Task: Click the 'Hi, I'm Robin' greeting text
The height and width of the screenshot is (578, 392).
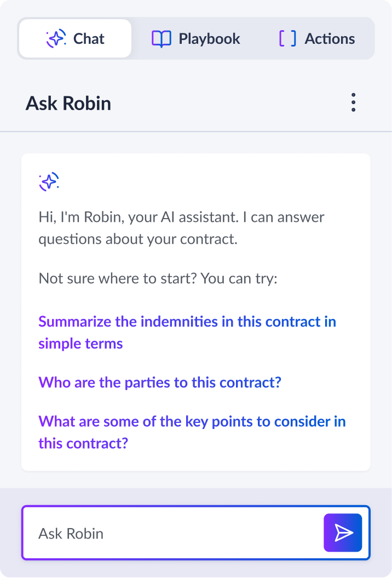Action: coord(181,217)
